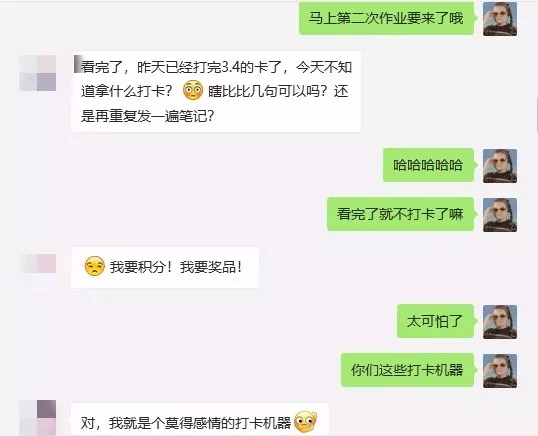The width and height of the screenshot is (538, 436).
Task: Click the avatar beside 你们这些打卡机器
Action: pyautogui.click(x=500, y=371)
